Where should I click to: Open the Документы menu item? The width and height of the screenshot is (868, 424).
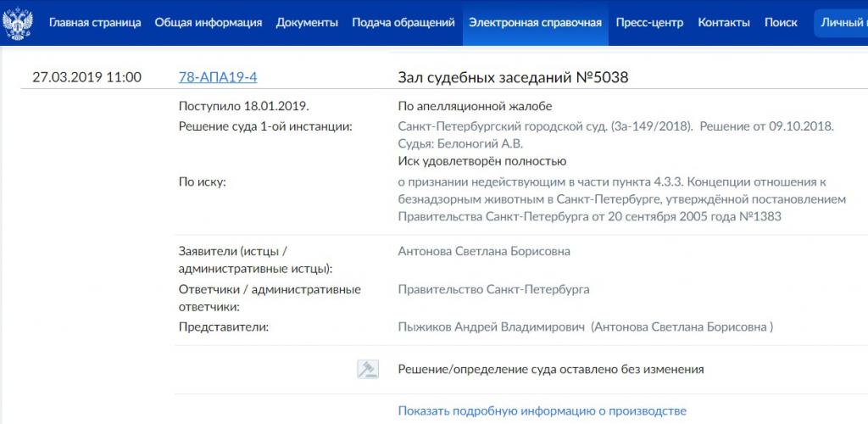tap(307, 23)
